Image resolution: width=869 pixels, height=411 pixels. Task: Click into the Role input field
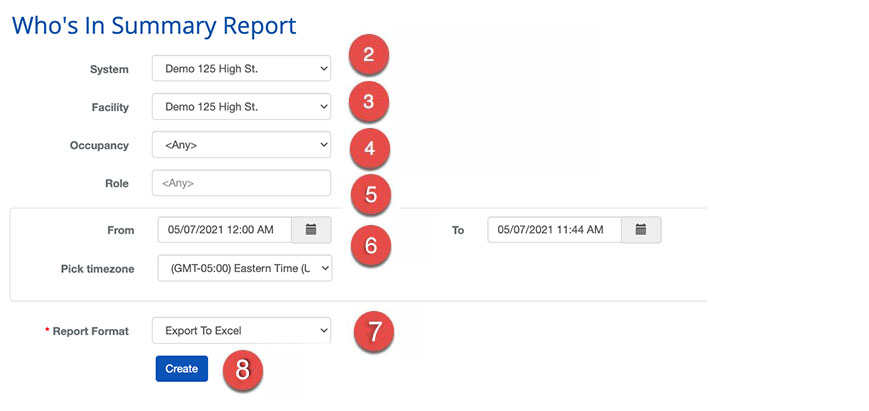coord(241,183)
